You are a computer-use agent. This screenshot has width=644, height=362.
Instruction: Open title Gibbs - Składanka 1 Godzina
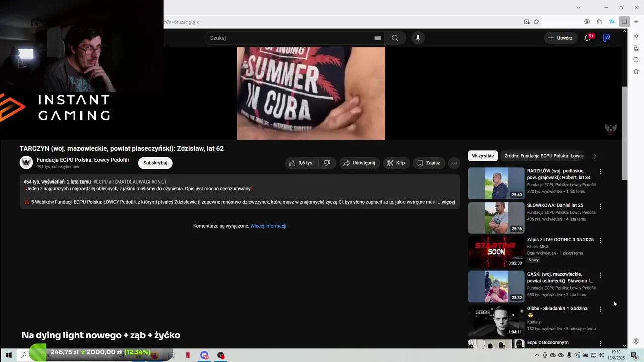click(557, 309)
